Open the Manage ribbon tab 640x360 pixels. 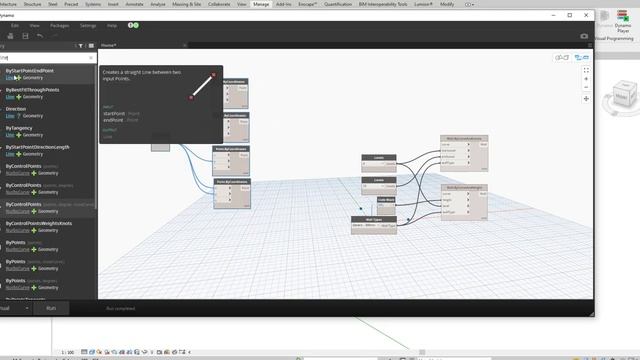(261, 4)
